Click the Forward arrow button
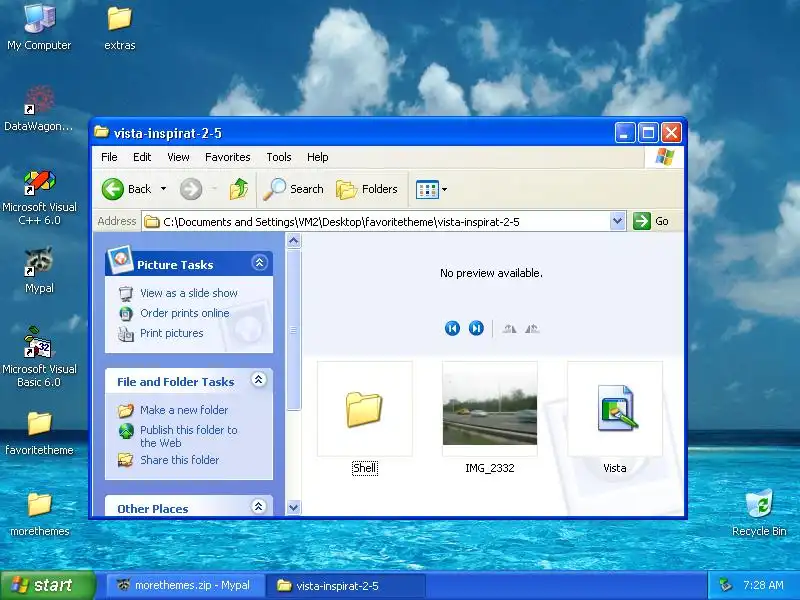This screenshot has width=800, height=600. click(x=191, y=189)
